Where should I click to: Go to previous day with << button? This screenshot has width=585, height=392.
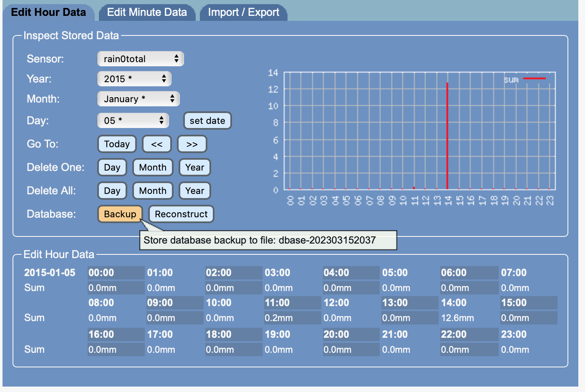(156, 144)
